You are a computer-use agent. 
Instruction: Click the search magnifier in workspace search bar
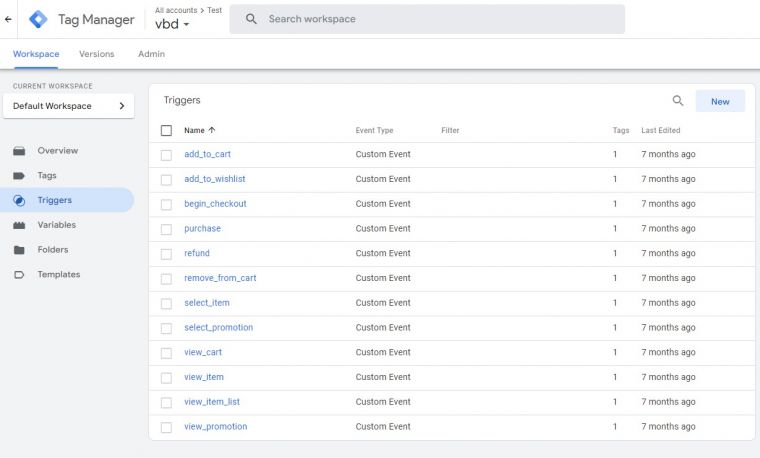tap(251, 19)
